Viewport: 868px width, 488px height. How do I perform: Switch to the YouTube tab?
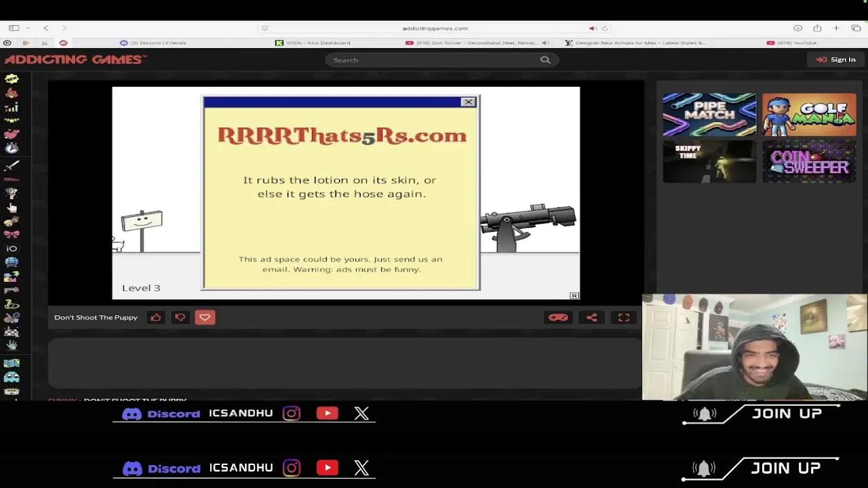click(x=791, y=43)
